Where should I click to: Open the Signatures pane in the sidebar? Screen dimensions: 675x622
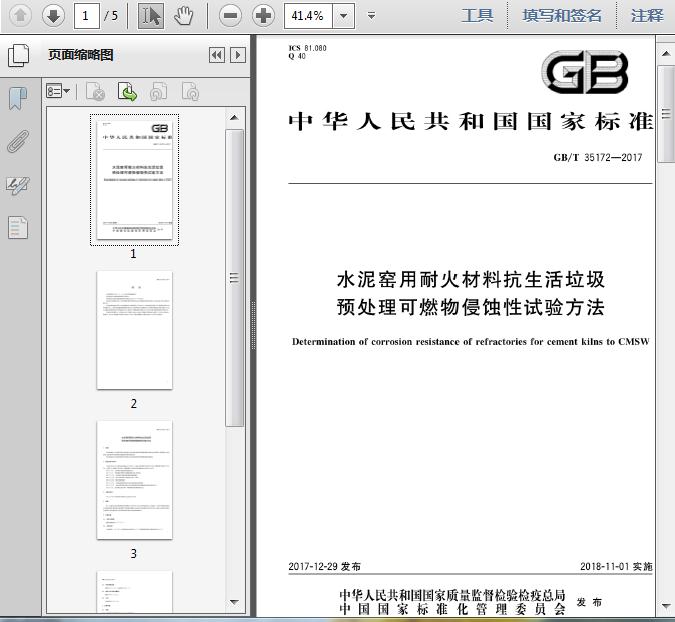point(18,184)
